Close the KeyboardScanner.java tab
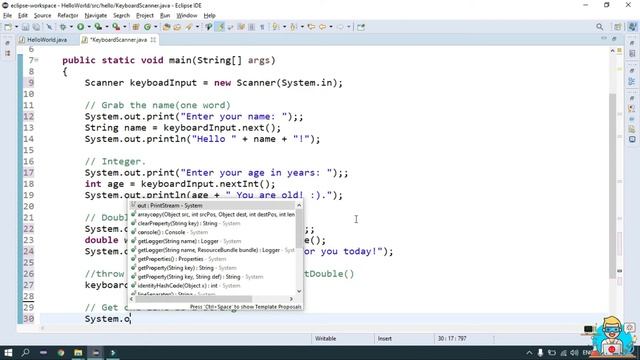The width and height of the screenshot is (640, 360). [x=153, y=40]
